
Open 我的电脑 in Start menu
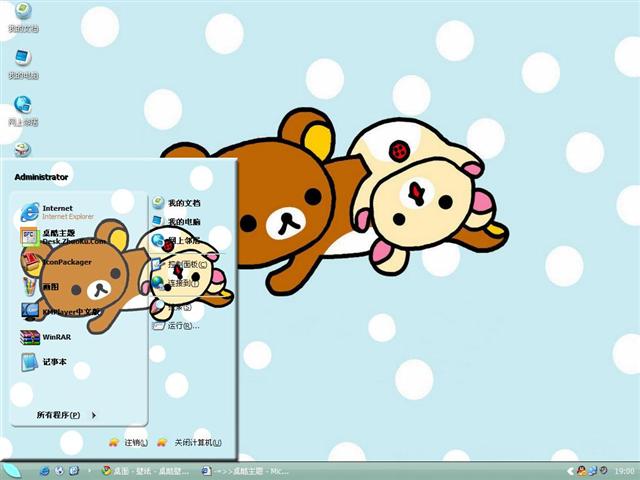click(176, 221)
